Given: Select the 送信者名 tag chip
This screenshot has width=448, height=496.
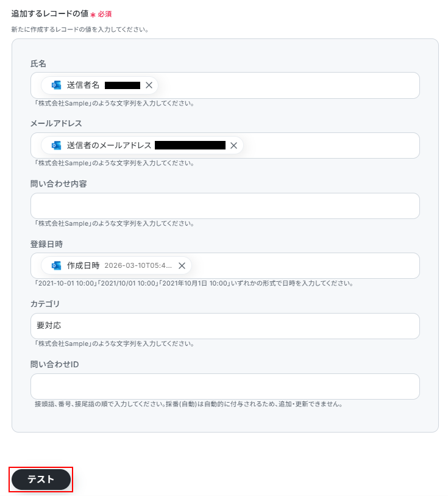Looking at the screenshot, I should pos(99,85).
